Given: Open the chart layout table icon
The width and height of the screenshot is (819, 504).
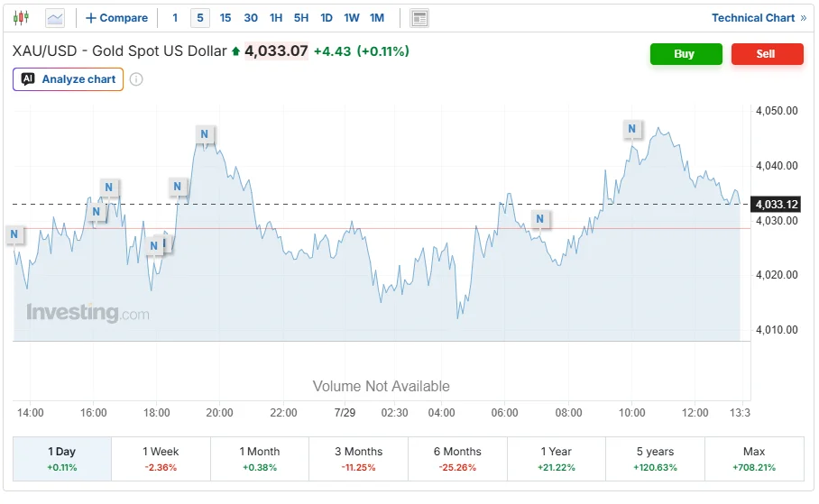Looking at the screenshot, I should (419, 18).
